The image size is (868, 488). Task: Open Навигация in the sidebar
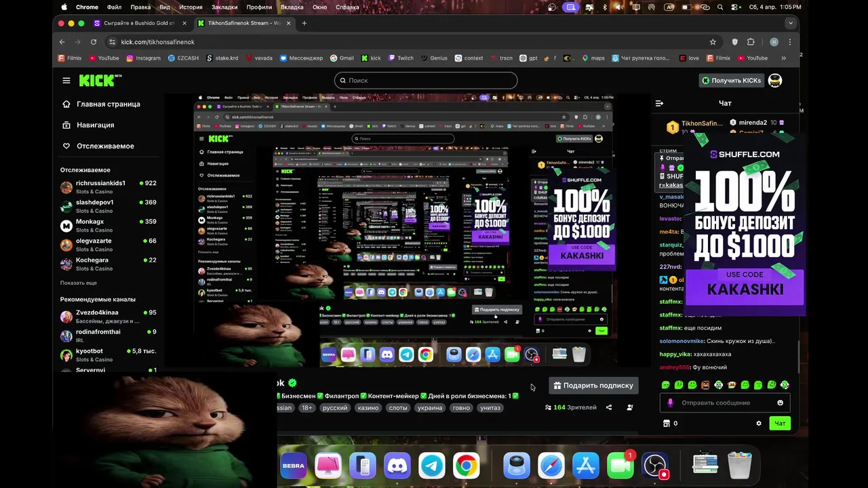tap(88, 125)
